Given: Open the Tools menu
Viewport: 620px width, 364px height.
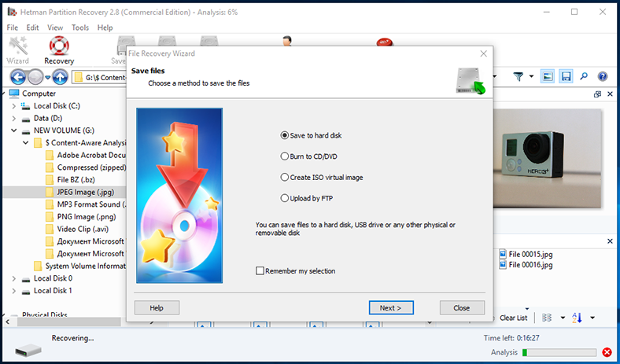Looking at the screenshot, I should [80, 28].
